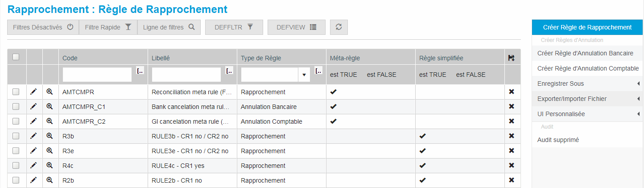The width and height of the screenshot is (644, 188).
Task: View details of R3b using the magnifier icon
Action: click(50, 136)
